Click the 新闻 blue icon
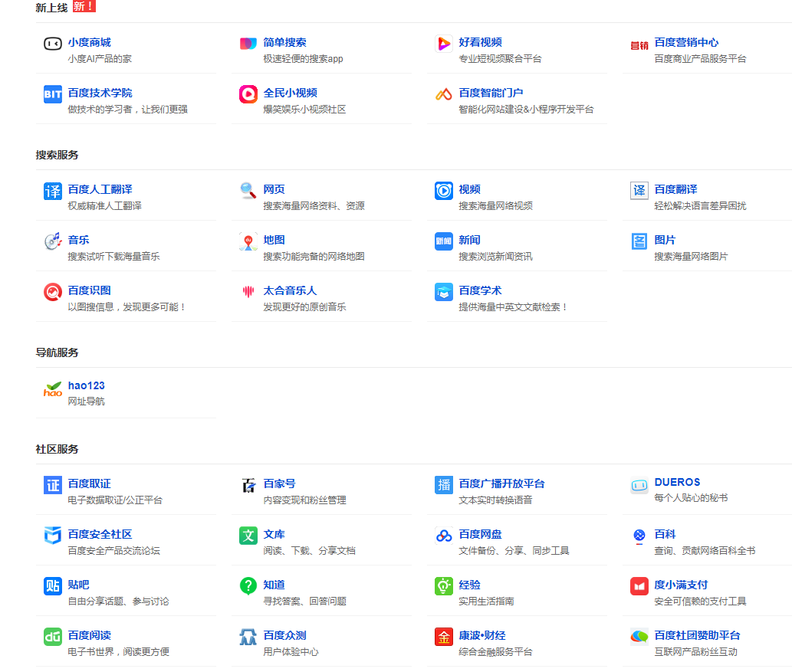The height and width of the screenshot is (672, 792). pos(443,241)
